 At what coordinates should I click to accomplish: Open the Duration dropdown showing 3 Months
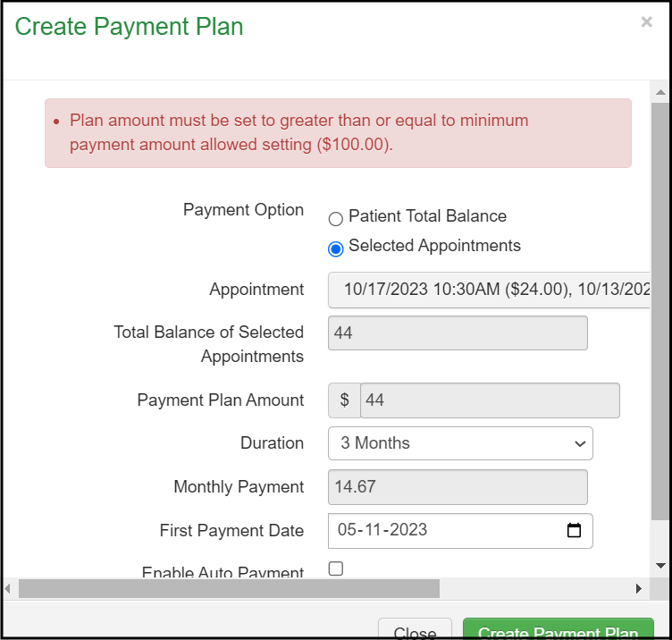point(460,443)
